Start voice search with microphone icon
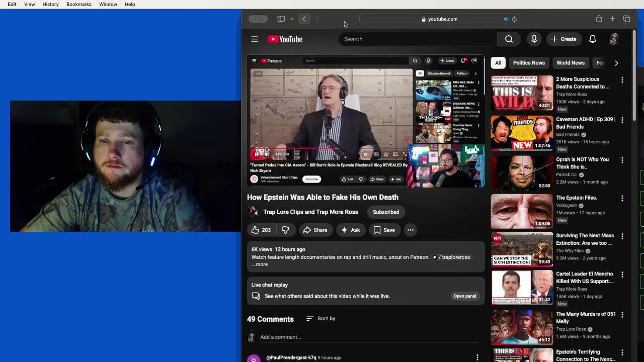Screen dimensions: 644x362 click(x=534, y=39)
